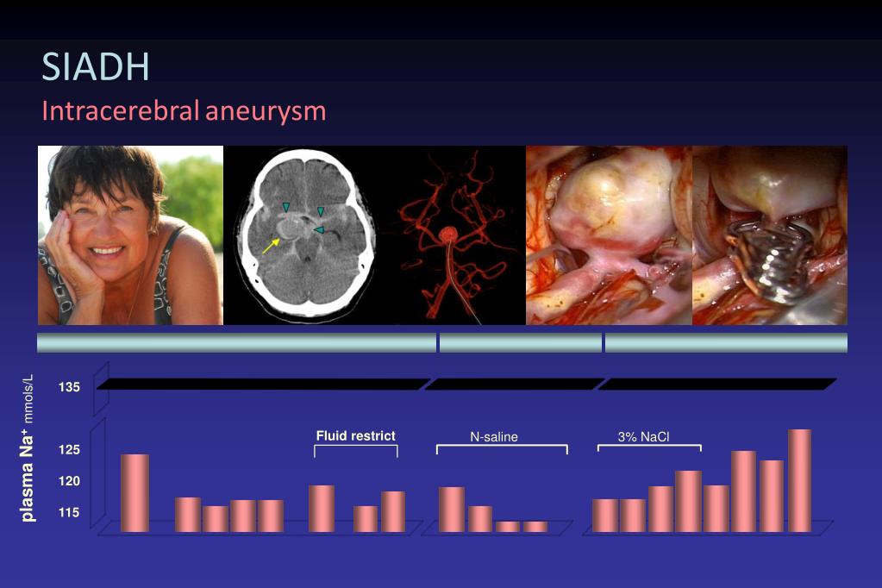The height and width of the screenshot is (588, 882).
Task: Select the 'plasma Na+ mmols/L' axis label
Action: click(x=27, y=447)
